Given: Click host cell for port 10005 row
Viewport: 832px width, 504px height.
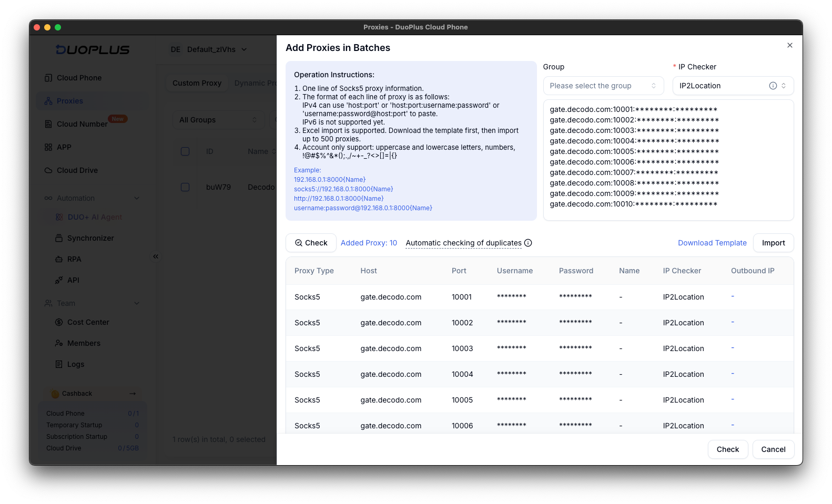Looking at the screenshot, I should coord(391,400).
